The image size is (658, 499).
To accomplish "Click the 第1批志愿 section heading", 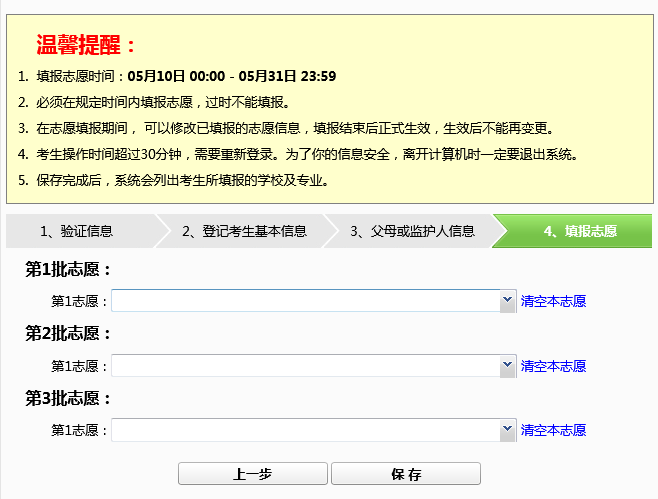I will pos(68,269).
